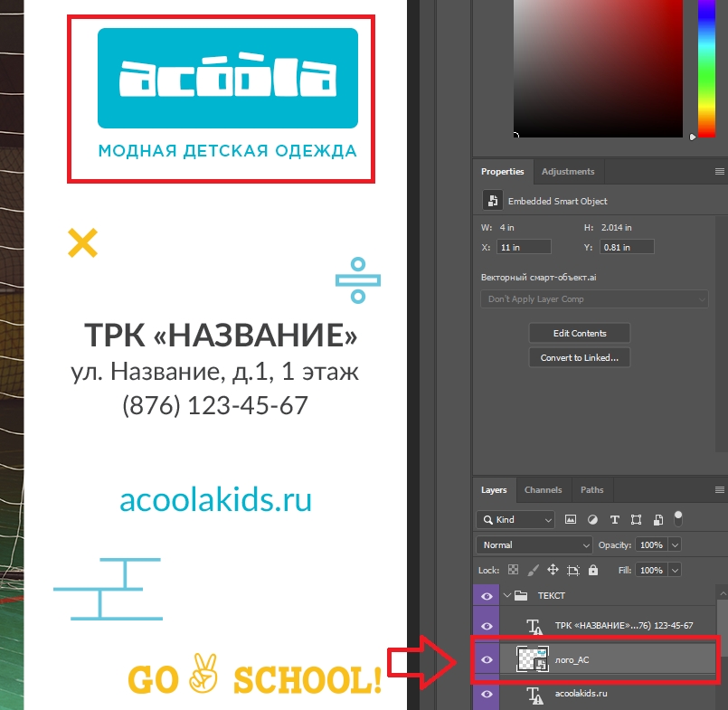Click the Векторный смарт-объект.ai label

[x=539, y=278]
